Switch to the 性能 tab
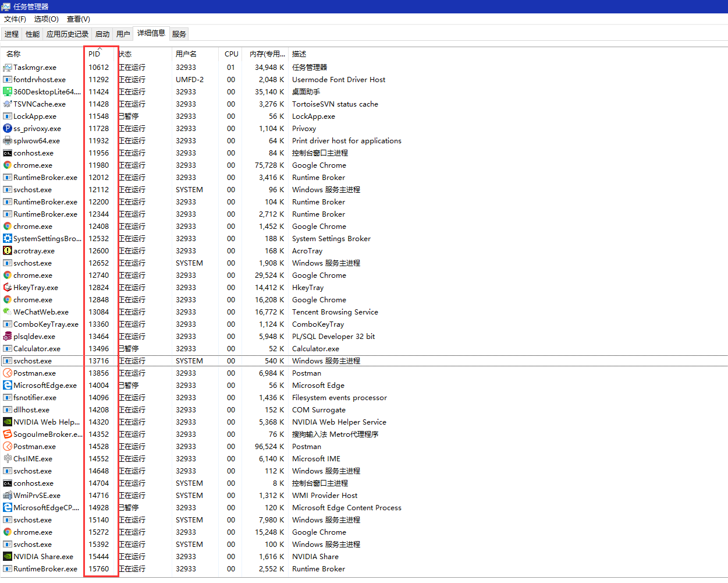The image size is (728, 583). pyautogui.click(x=33, y=34)
